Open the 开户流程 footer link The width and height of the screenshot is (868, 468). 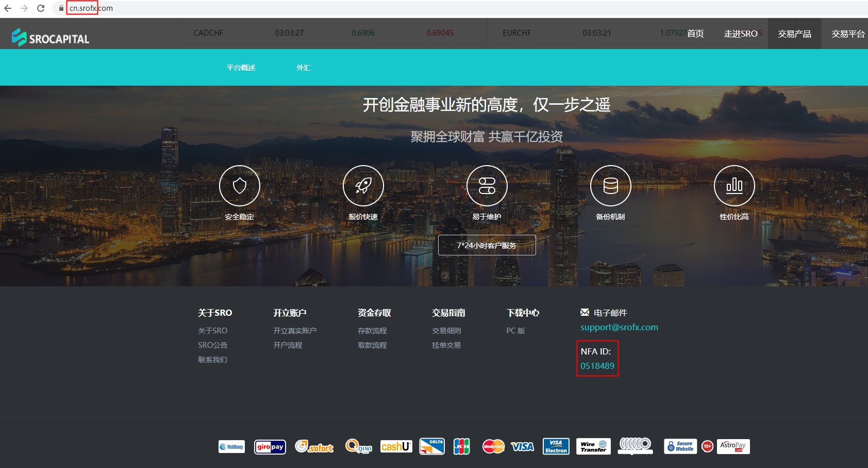(x=288, y=345)
